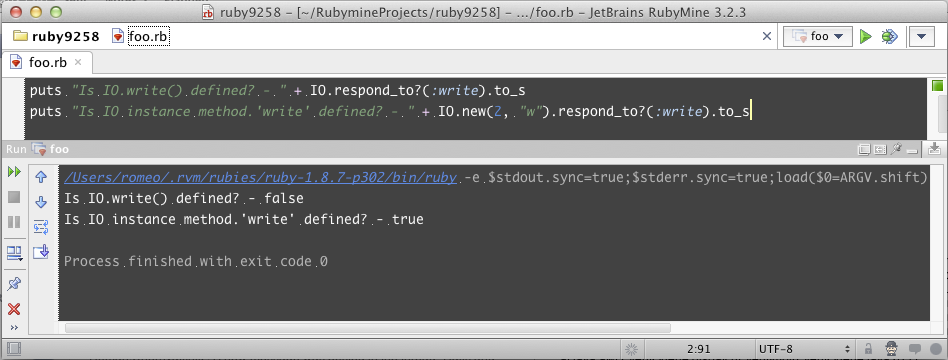This screenshot has width=948, height=360.
Task: Click the foo tab in the Run panel
Action: (51, 149)
